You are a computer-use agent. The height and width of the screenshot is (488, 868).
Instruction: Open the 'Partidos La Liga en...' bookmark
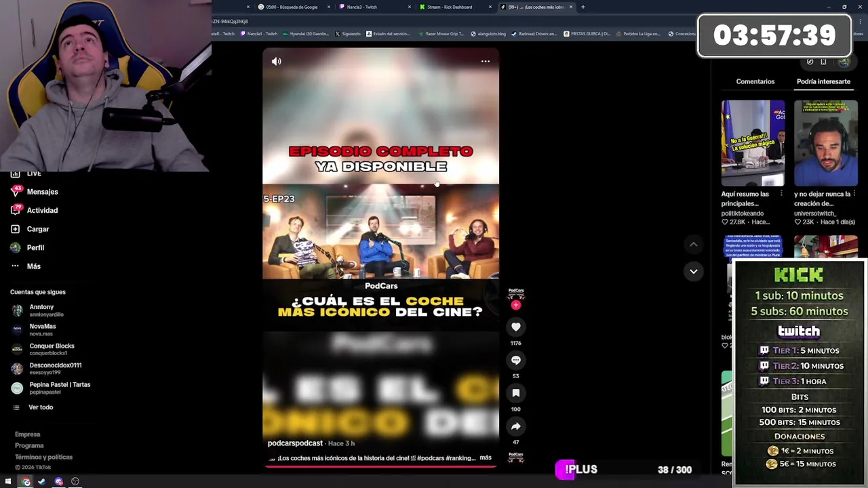(637, 33)
